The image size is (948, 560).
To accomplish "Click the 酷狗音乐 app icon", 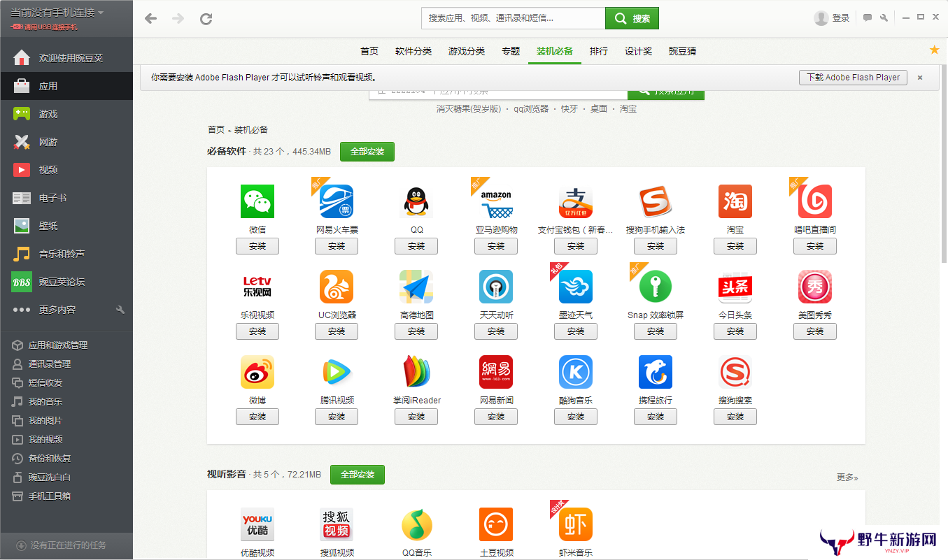I will pyautogui.click(x=576, y=372).
